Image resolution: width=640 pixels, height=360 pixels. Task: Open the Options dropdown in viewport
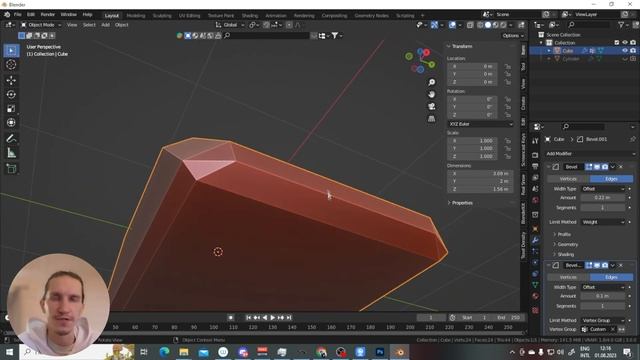(x=513, y=36)
